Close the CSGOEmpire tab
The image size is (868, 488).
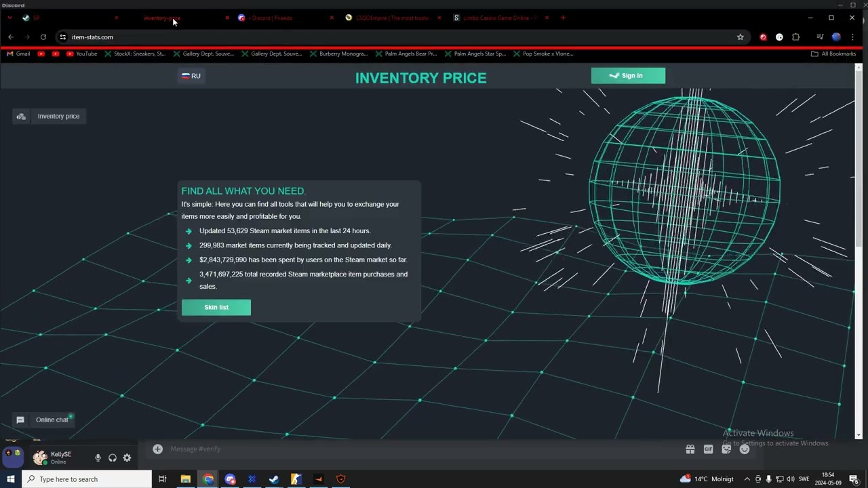[439, 18]
